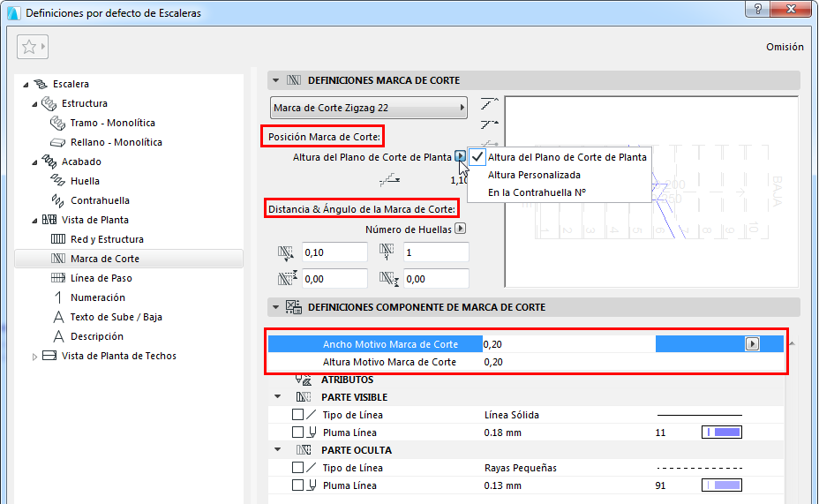Viewport: 819px width, 504px height.
Task: Choose Altura Personalizada menu option
Action: point(534,175)
